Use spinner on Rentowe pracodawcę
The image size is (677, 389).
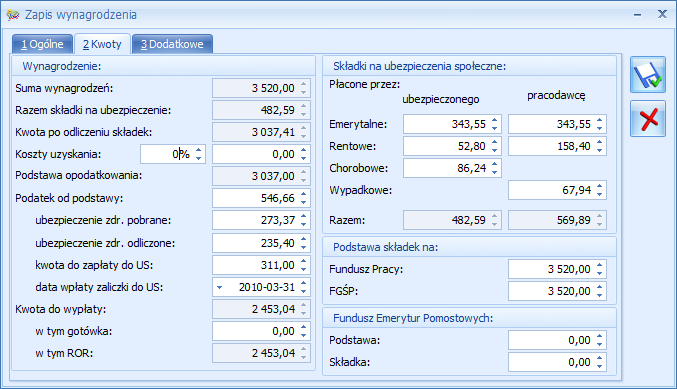pos(600,146)
